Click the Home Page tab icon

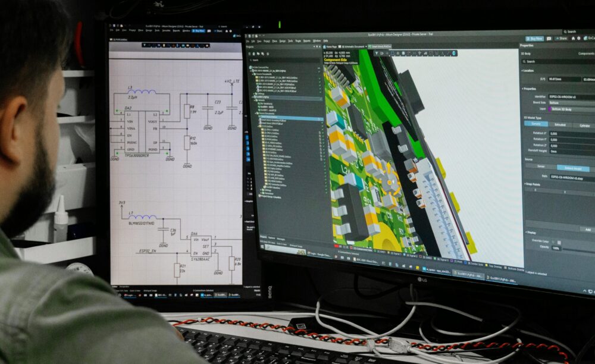(x=324, y=46)
